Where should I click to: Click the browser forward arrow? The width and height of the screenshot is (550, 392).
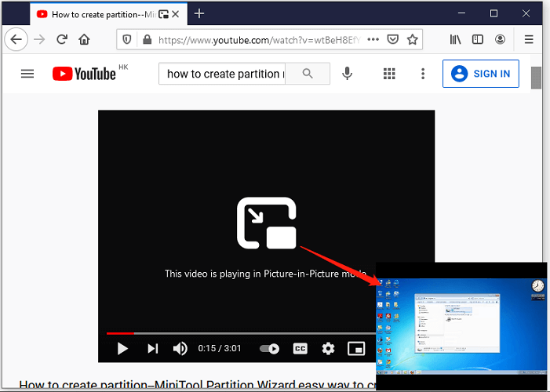[x=39, y=39]
